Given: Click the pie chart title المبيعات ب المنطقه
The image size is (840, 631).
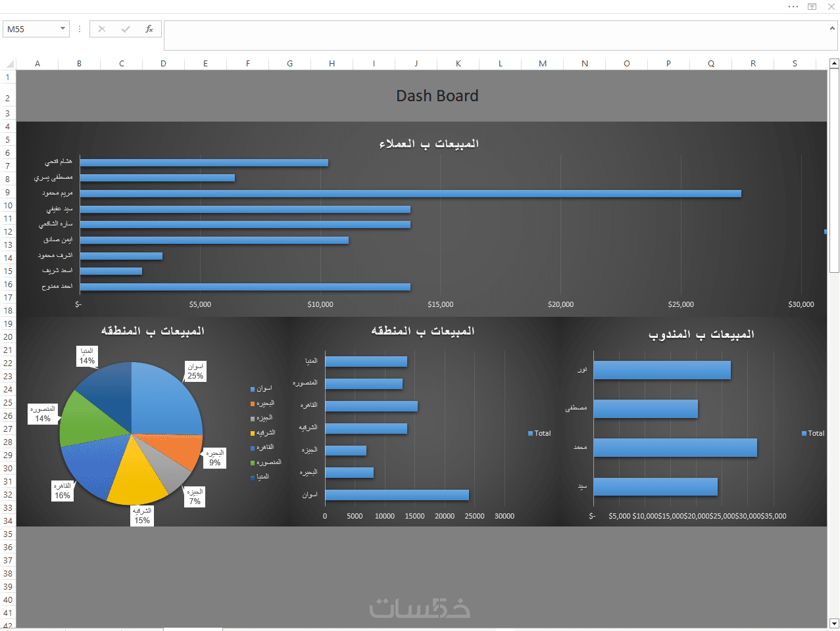Looking at the screenshot, I should click(153, 331).
